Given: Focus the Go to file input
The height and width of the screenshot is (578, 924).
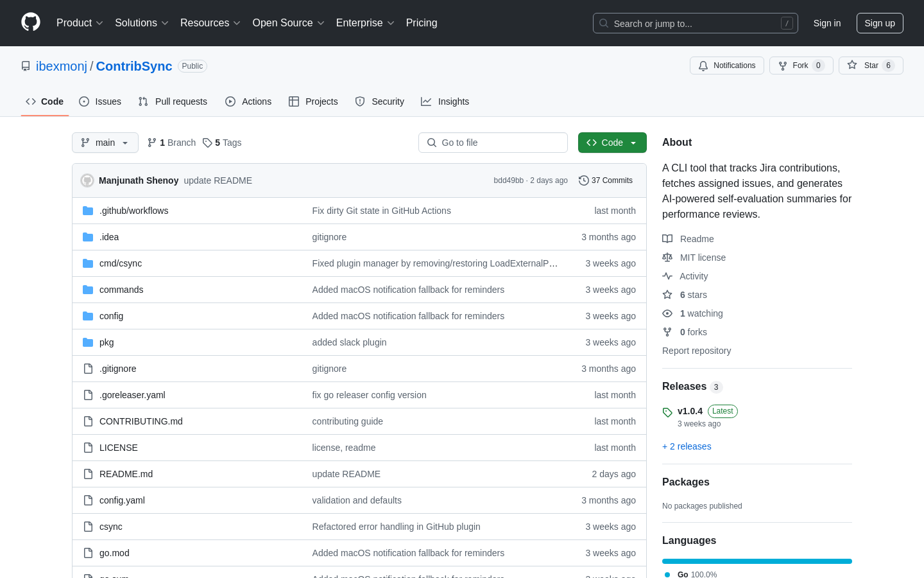Looking at the screenshot, I should click(x=493, y=143).
